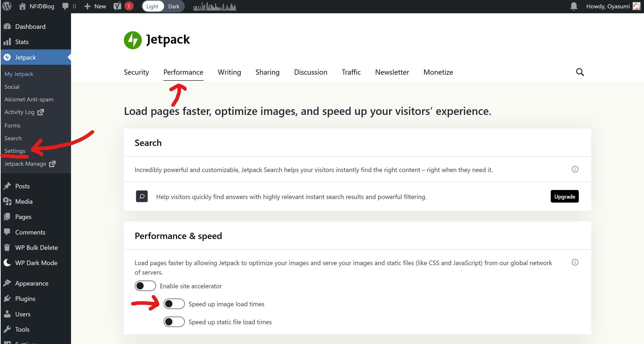This screenshot has height=344, width=644.
Task: Switch to Dark mode in admin bar
Action: [174, 7]
